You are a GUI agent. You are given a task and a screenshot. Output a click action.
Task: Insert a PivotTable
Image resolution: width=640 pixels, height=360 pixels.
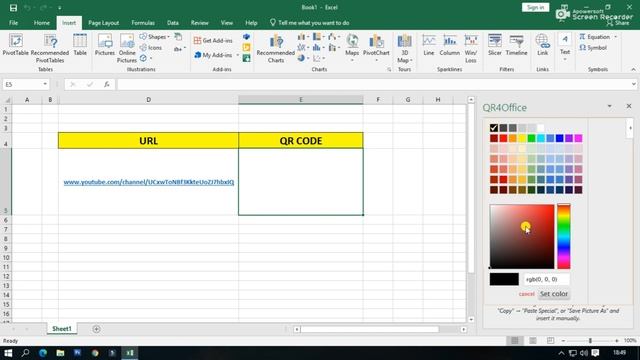(16, 45)
